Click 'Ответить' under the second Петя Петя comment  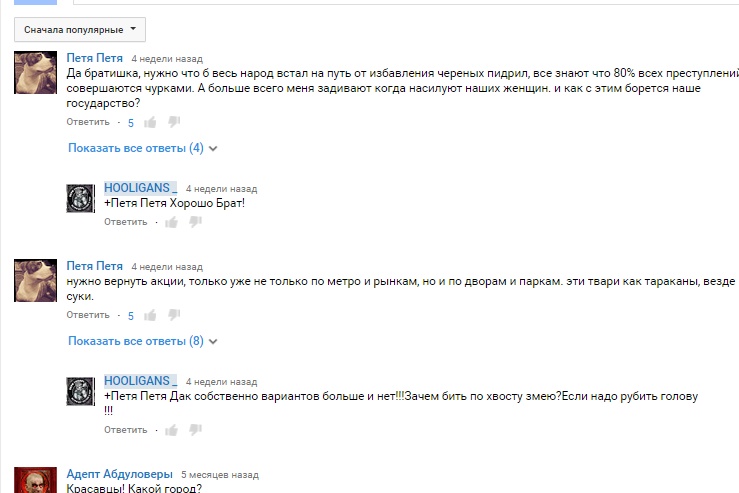(88, 315)
